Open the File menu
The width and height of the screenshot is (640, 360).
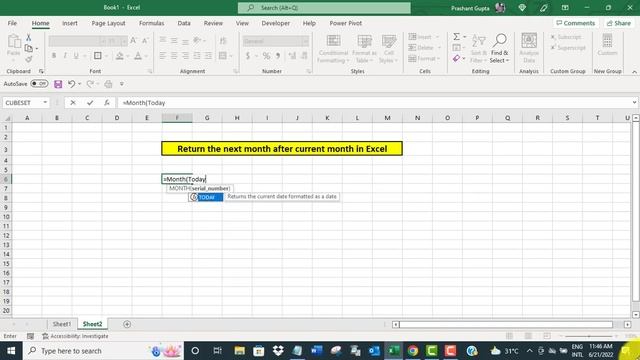[x=12, y=23]
